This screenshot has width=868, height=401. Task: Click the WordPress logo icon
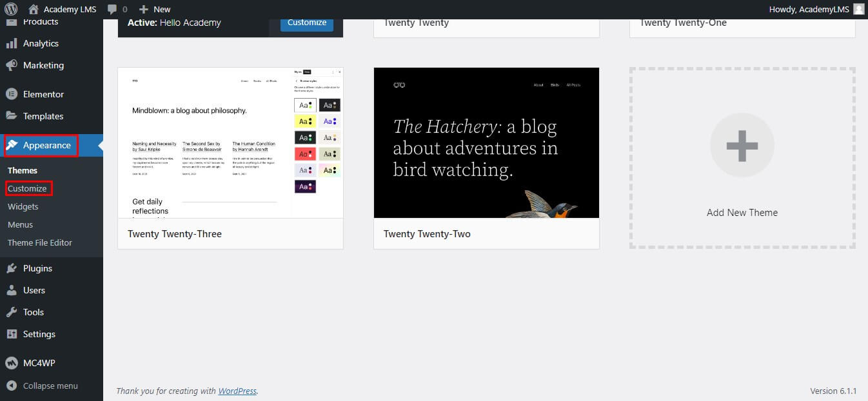[x=11, y=9]
